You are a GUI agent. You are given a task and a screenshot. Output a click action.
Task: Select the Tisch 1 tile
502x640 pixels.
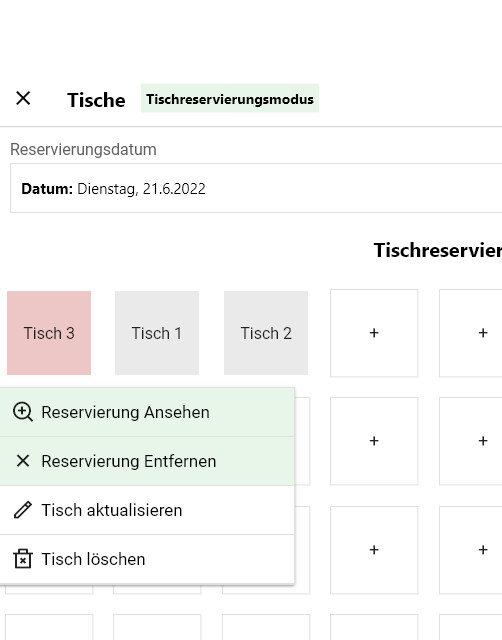point(157,333)
